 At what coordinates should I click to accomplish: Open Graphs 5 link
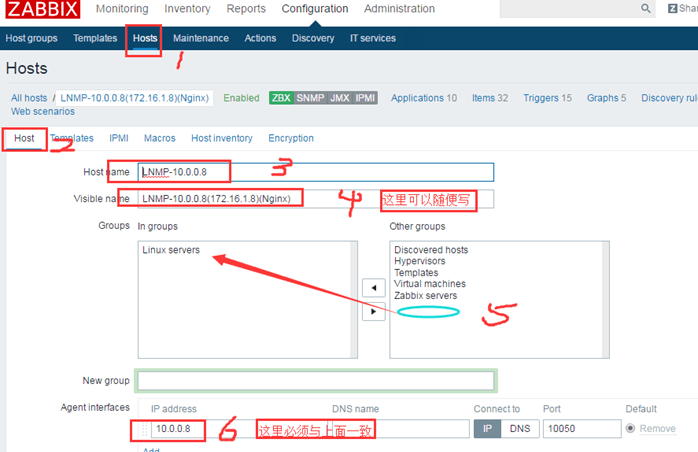(606, 98)
